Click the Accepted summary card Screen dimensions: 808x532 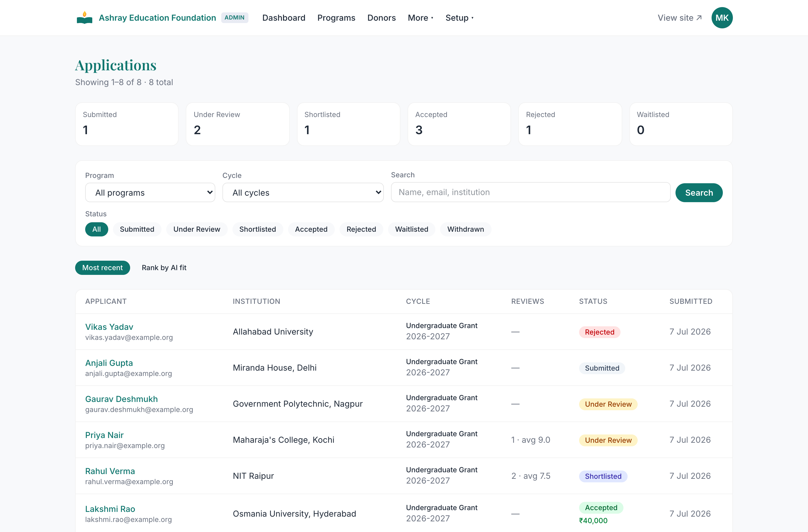pyautogui.click(x=459, y=124)
